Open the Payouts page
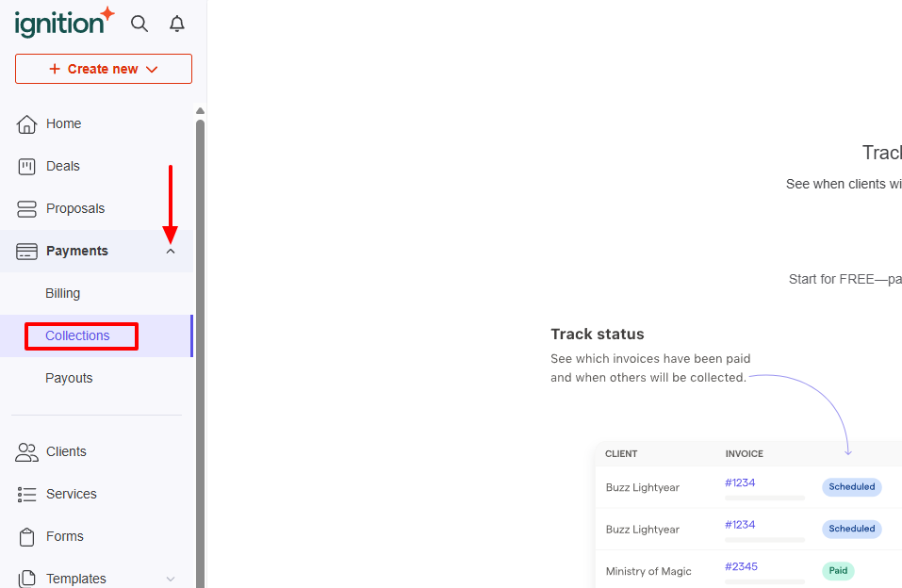The width and height of the screenshot is (902, 588). tap(69, 377)
